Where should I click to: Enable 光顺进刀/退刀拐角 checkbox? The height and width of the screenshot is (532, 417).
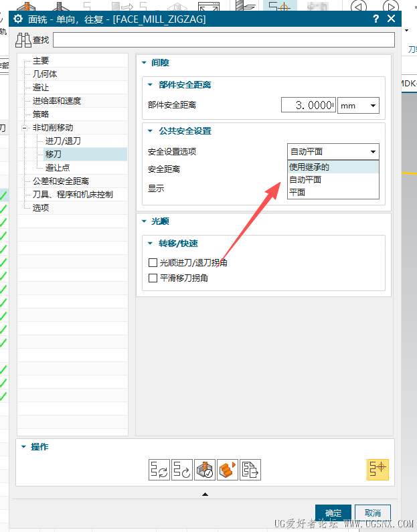pos(153,262)
